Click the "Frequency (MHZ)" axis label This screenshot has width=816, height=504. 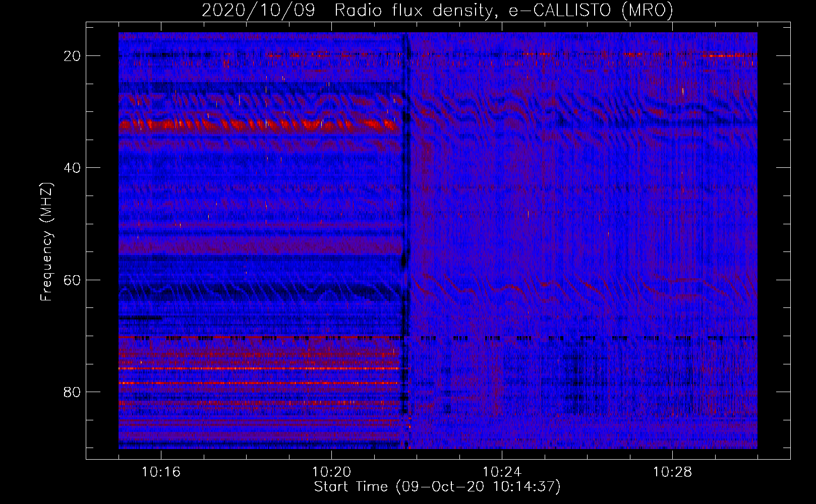coord(46,241)
